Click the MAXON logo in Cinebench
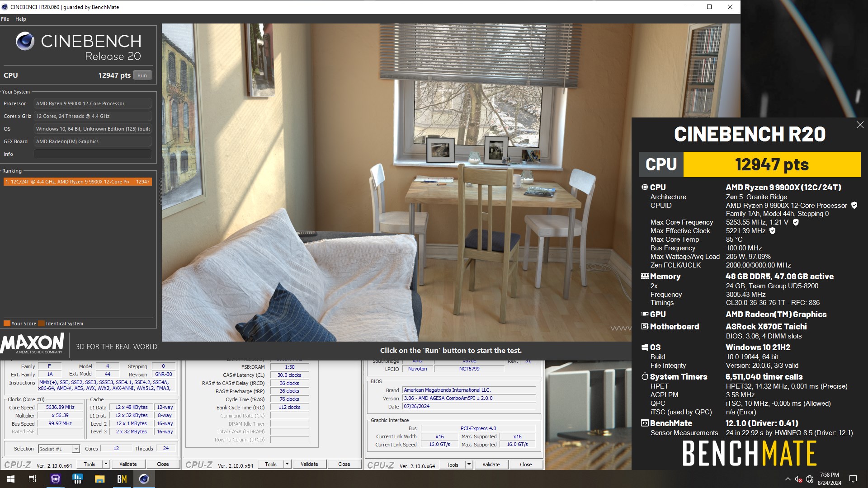 pos(32,343)
